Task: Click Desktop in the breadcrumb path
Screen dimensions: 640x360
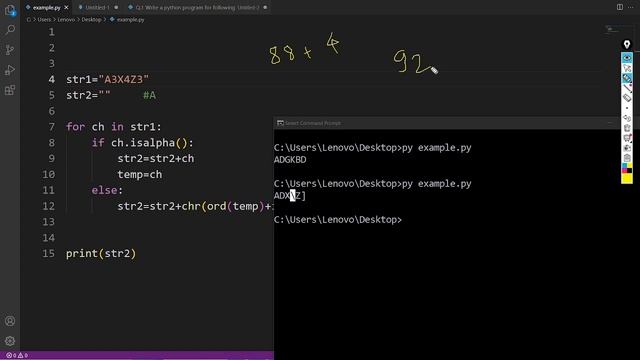Action: point(91,20)
